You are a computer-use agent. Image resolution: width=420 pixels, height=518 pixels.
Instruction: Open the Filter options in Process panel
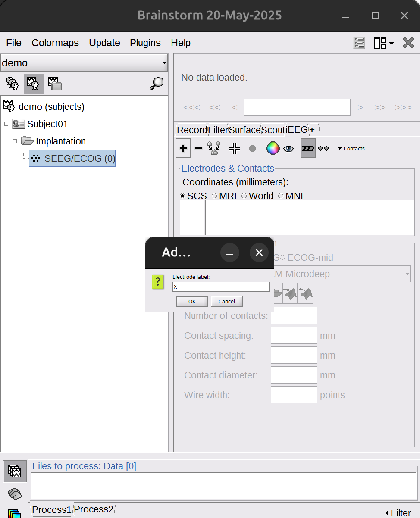pyautogui.click(x=398, y=513)
